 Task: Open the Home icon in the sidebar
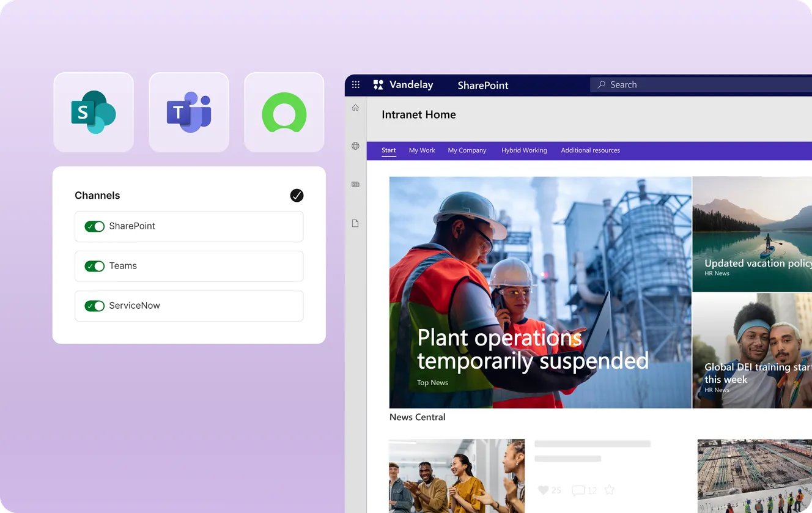click(x=355, y=108)
